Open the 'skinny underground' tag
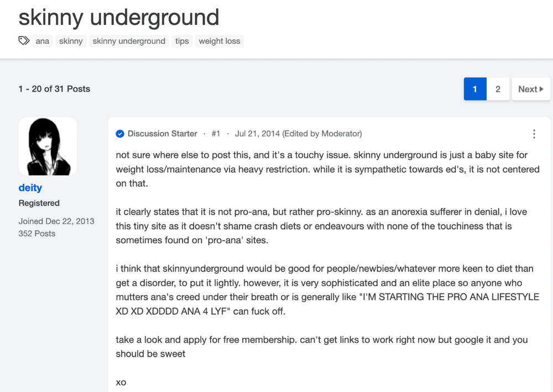 tap(129, 41)
